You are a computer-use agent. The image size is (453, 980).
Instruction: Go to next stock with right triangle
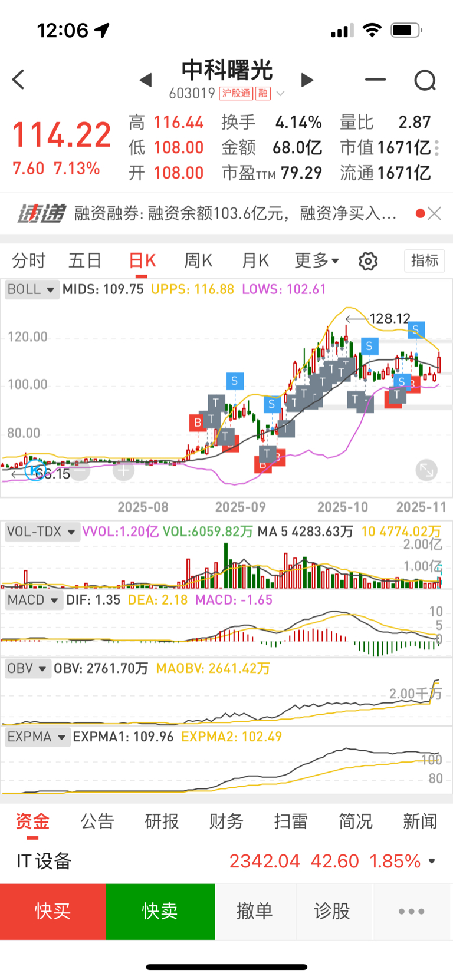[307, 80]
